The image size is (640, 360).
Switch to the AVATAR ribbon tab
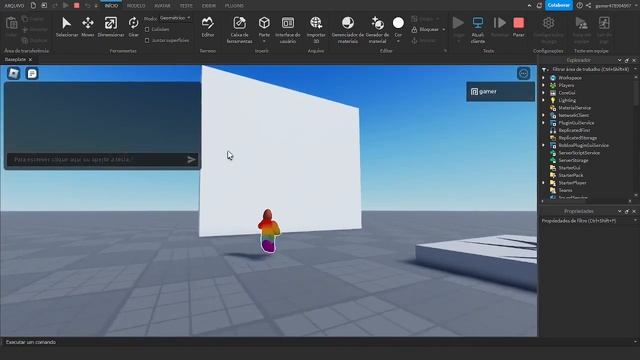coord(162,6)
